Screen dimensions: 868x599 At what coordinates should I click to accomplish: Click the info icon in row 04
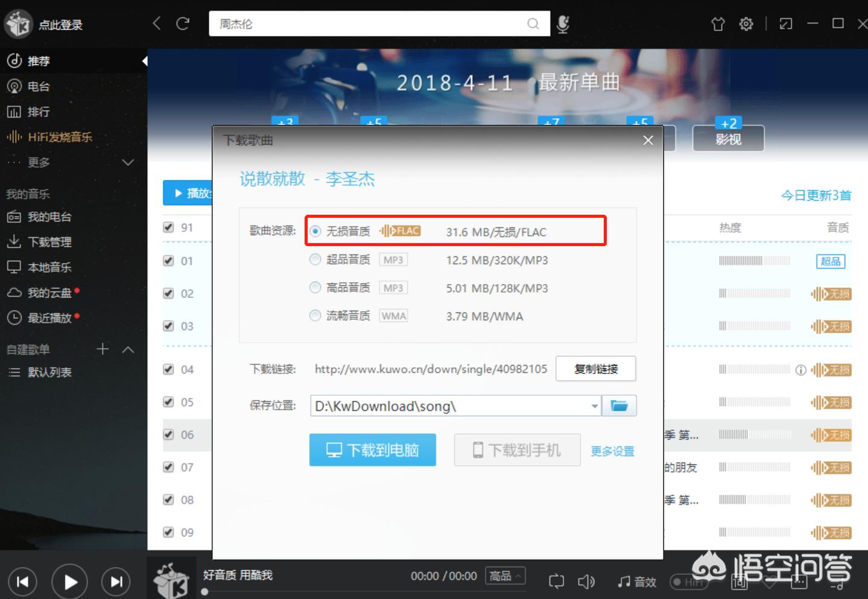point(800,370)
